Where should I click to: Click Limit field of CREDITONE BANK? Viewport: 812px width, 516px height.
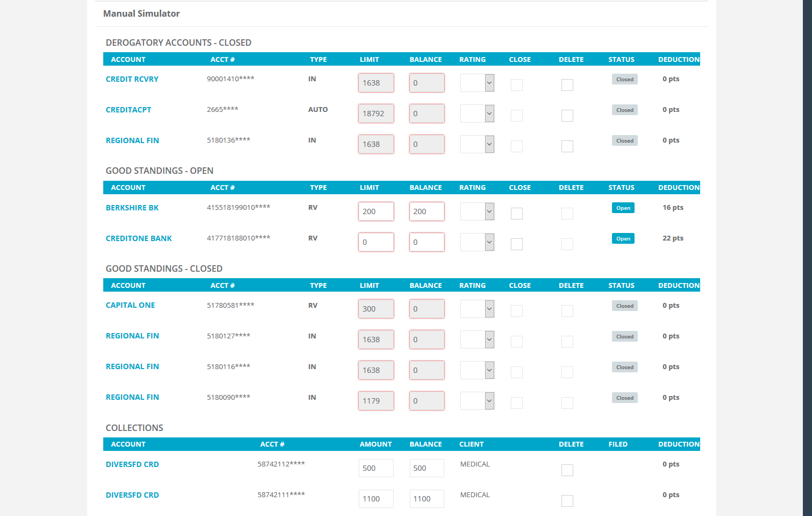[376, 242]
